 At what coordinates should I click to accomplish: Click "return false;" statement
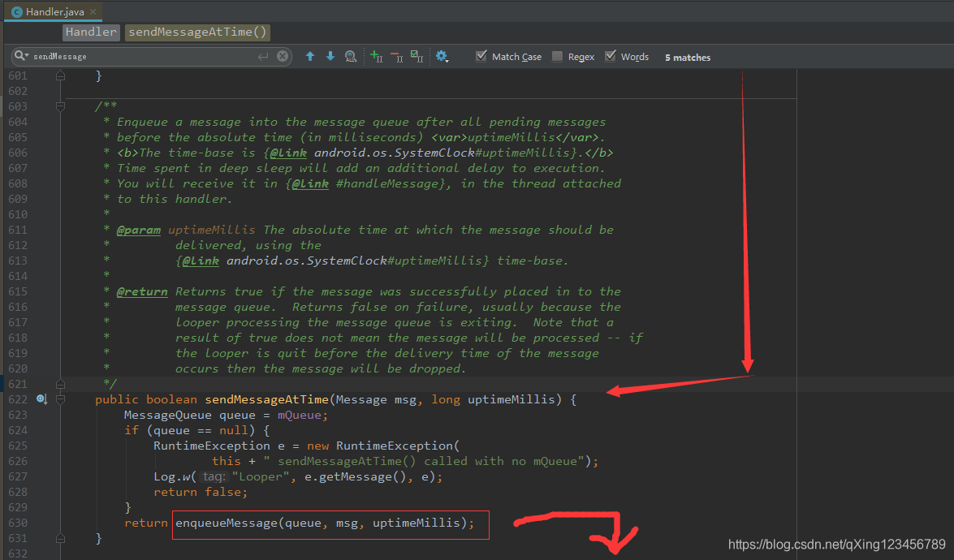click(x=201, y=492)
